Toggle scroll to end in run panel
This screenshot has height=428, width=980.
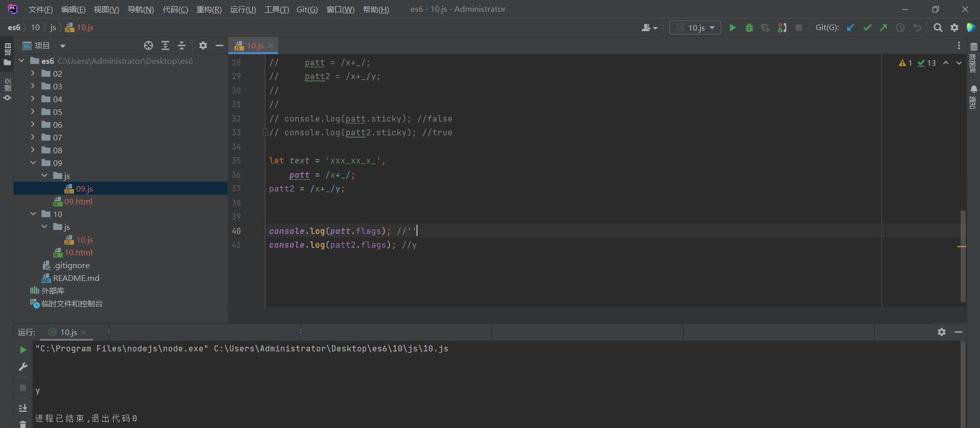point(23,408)
